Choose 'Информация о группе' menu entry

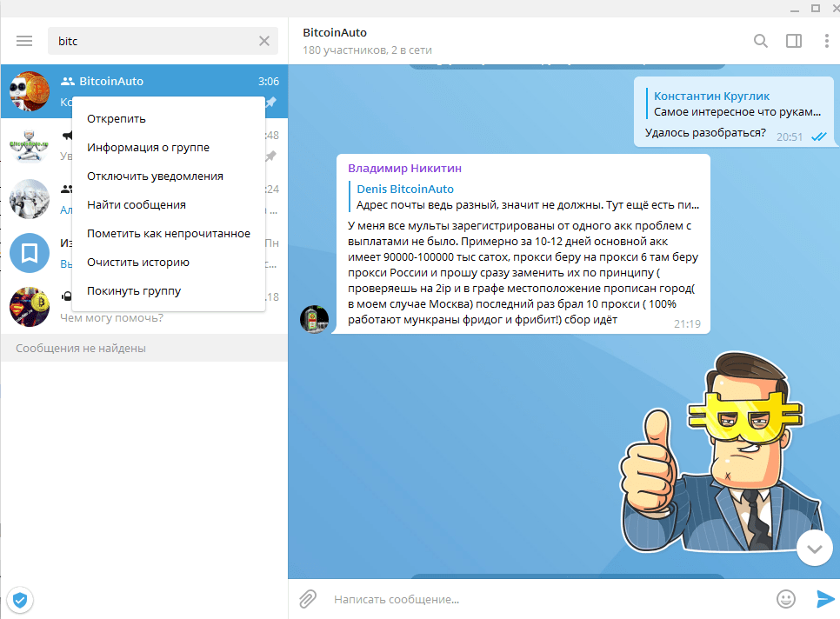tap(169, 148)
